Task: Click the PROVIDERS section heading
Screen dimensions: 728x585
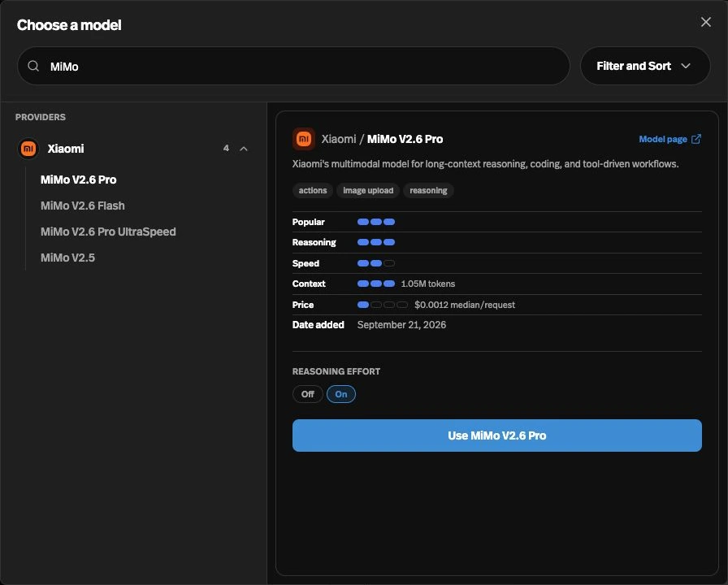Action: click(x=41, y=117)
